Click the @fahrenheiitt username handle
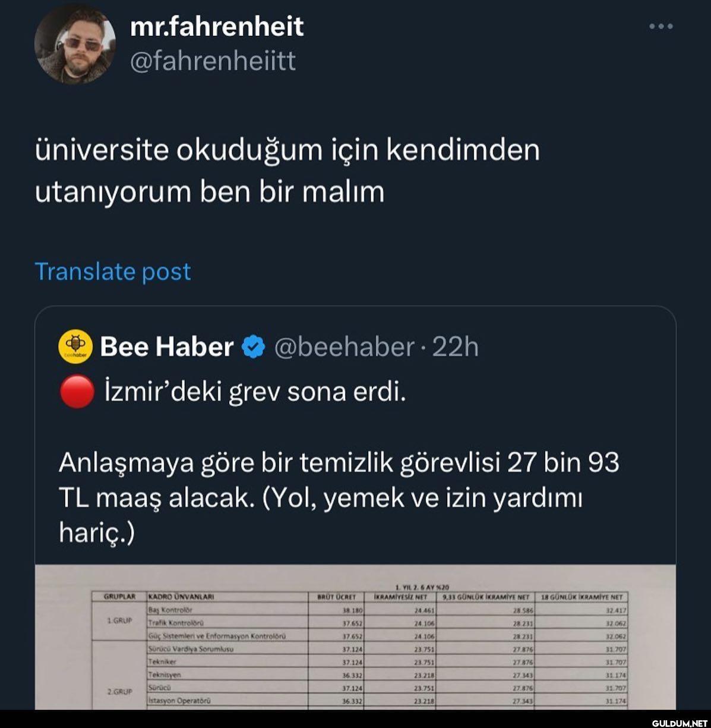 tap(213, 61)
